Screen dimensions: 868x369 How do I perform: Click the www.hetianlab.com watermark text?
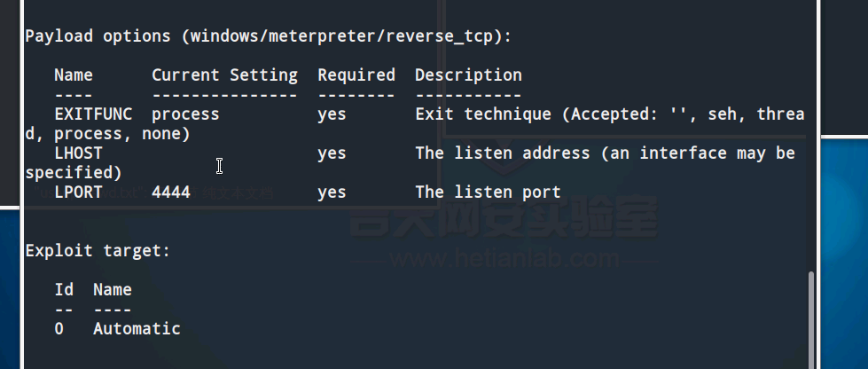click(x=504, y=259)
